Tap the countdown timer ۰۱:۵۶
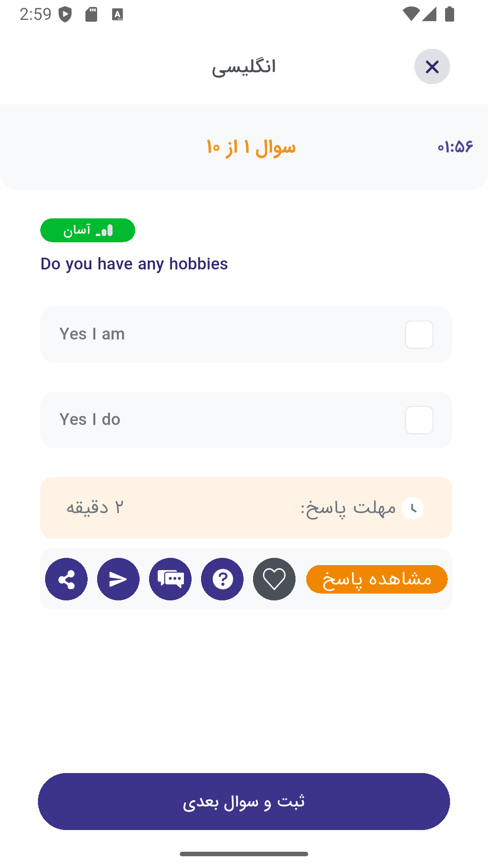The image size is (488, 868). click(455, 147)
